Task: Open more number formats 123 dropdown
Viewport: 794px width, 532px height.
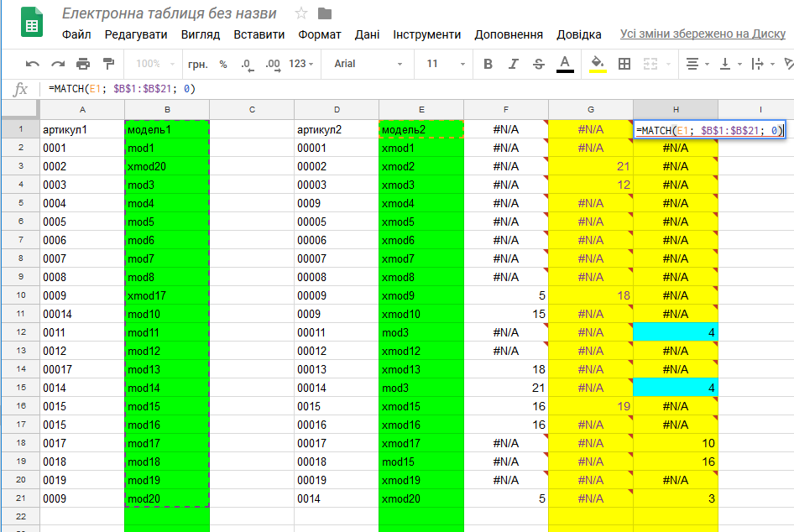Action: 301,64
